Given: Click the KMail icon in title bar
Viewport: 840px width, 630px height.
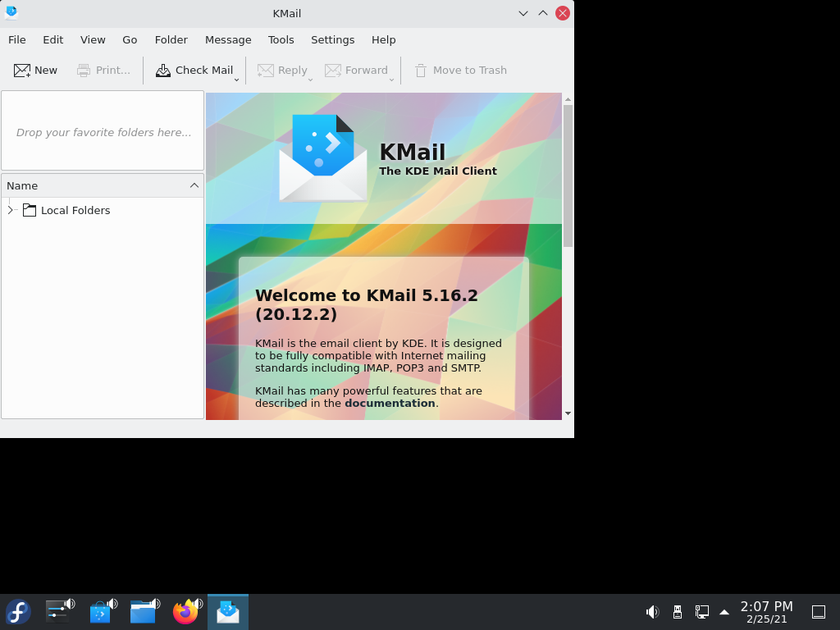Looking at the screenshot, I should click(x=11, y=13).
